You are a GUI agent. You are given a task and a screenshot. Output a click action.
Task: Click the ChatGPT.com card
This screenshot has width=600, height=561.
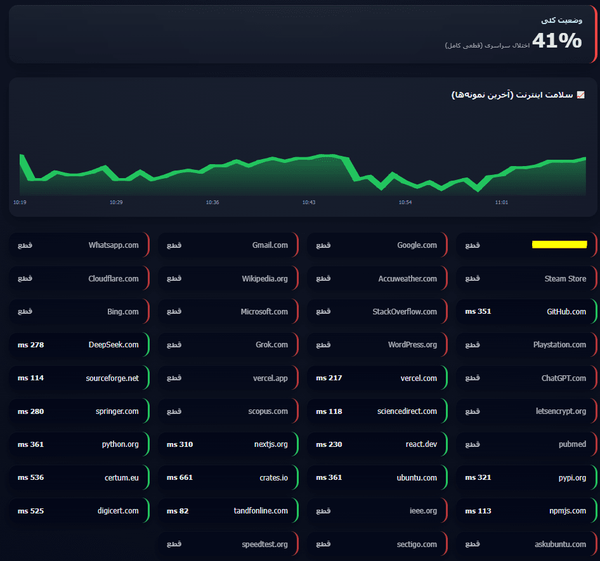pyautogui.click(x=527, y=378)
